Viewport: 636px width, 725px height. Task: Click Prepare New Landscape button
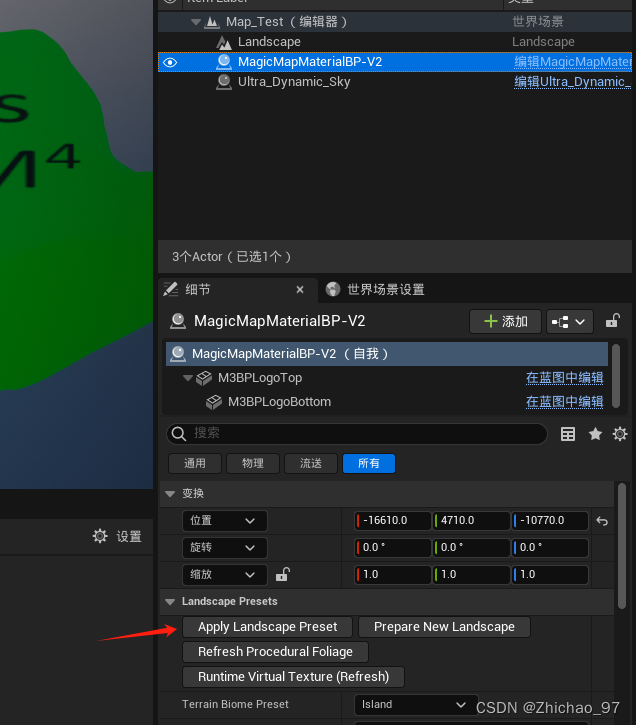444,627
